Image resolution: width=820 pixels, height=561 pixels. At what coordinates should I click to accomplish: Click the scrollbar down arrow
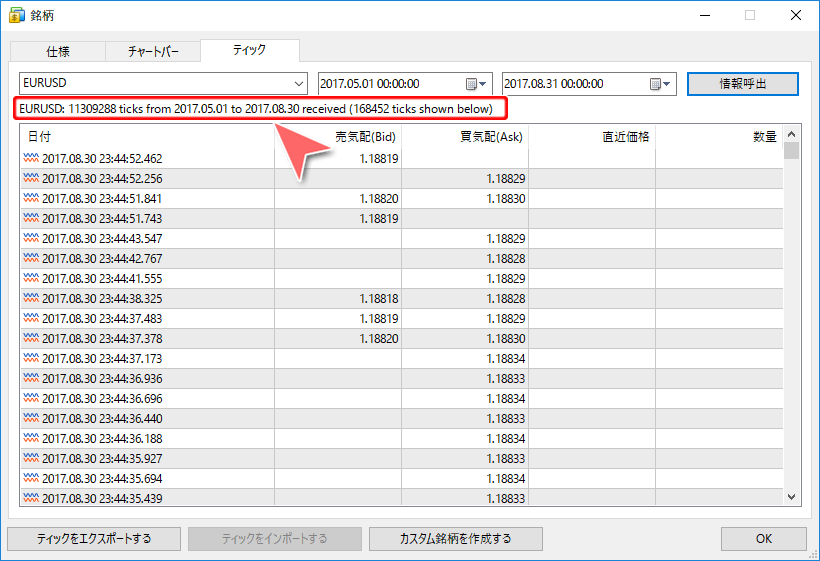(x=791, y=497)
